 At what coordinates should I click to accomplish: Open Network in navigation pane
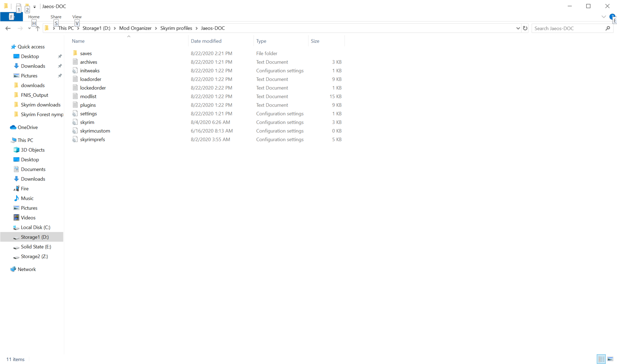point(27,269)
